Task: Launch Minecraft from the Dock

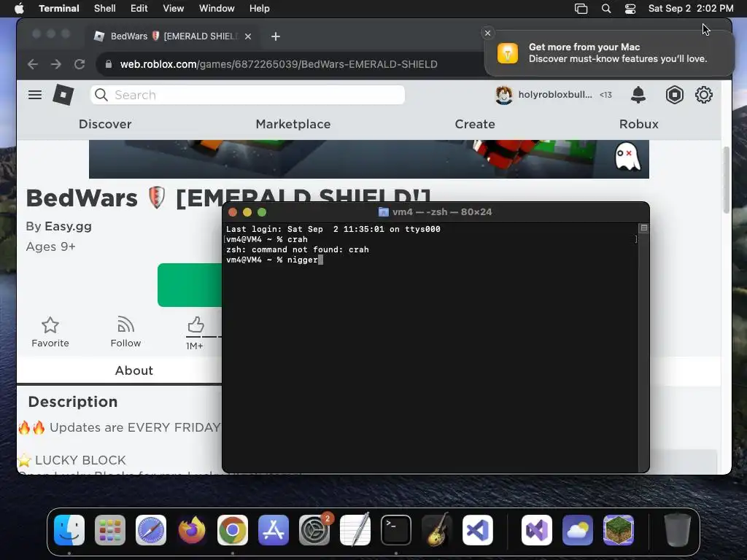Action: coord(619,530)
